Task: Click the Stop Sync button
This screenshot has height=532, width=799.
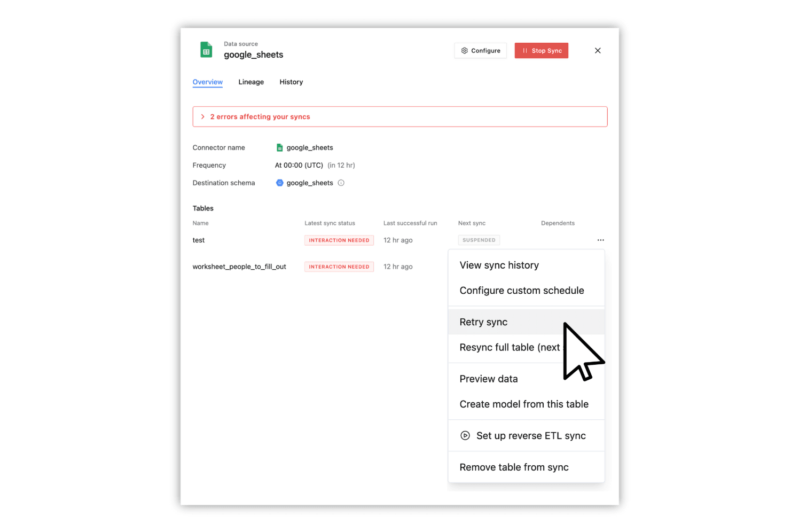Action: [542, 50]
